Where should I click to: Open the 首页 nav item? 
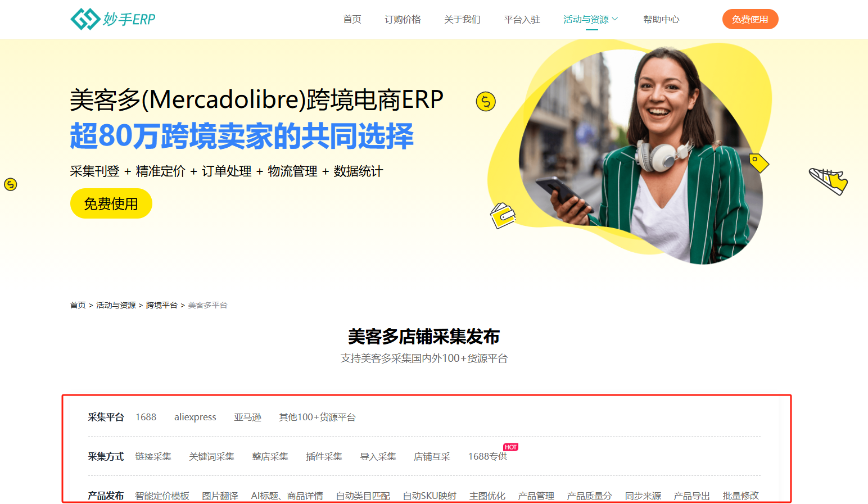pyautogui.click(x=352, y=19)
